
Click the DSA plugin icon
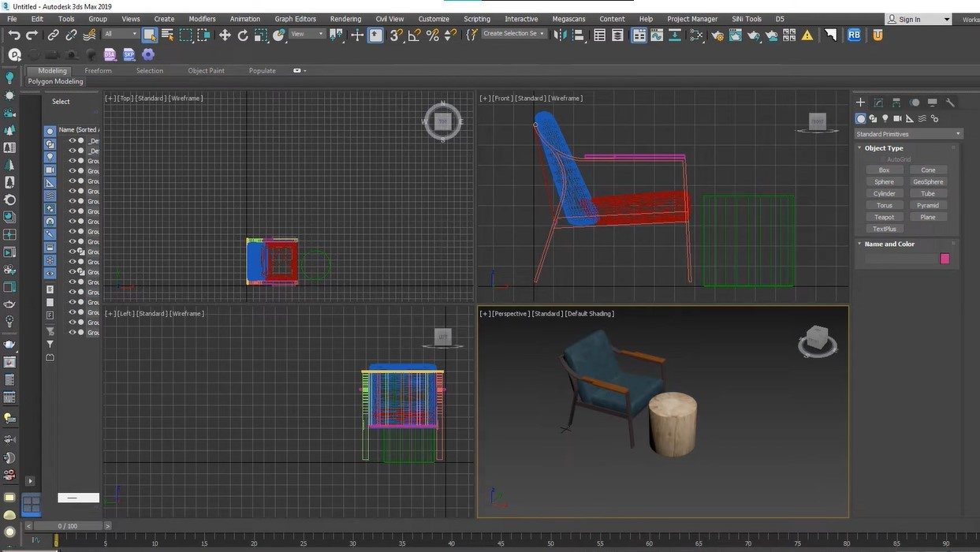110,54
